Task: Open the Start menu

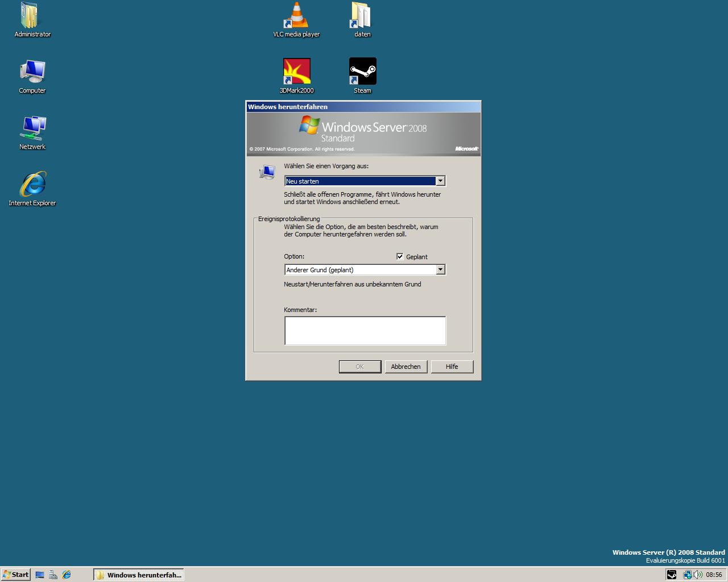Action: click(x=16, y=575)
